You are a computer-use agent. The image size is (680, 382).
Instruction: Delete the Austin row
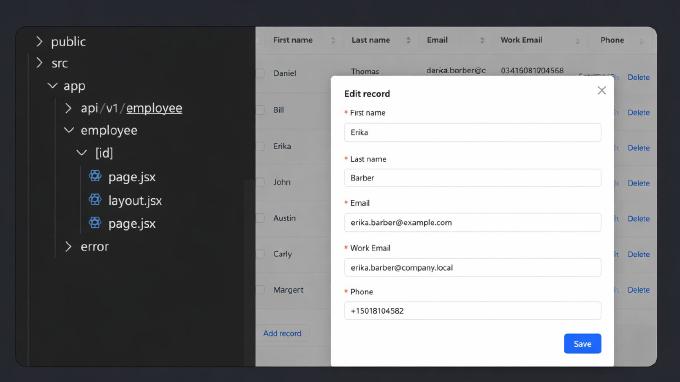click(638, 219)
